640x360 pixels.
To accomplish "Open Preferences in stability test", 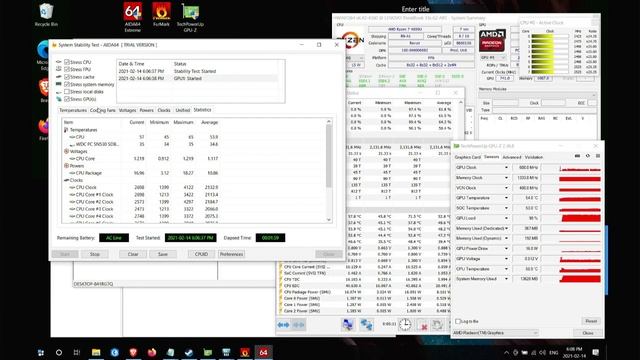I will pyautogui.click(x=231, y=254).
